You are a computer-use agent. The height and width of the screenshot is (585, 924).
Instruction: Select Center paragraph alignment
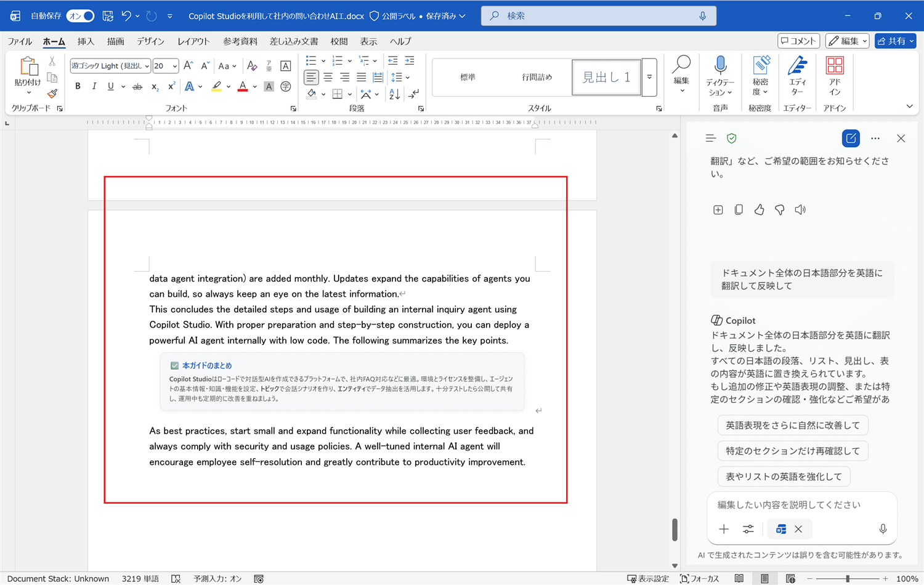click(x=328, y=77)
